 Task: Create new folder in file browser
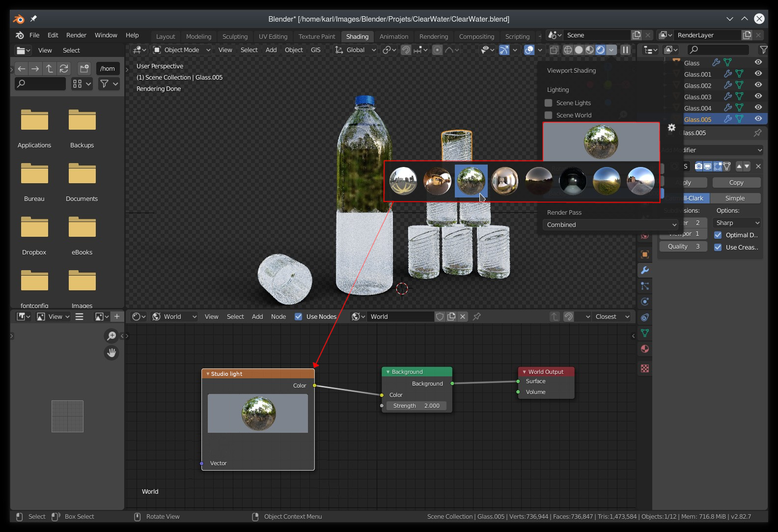[x=84, y=68]
